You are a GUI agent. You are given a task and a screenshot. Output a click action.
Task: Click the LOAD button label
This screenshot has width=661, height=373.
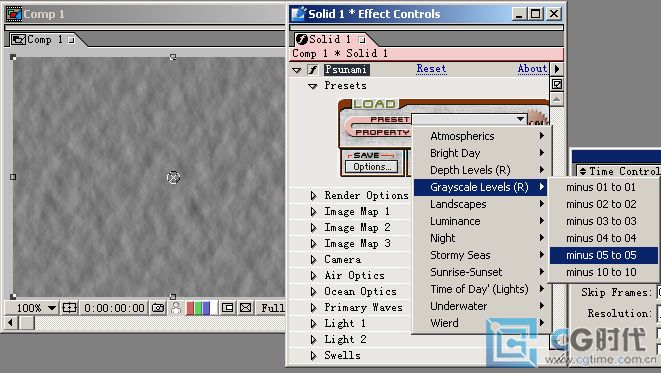tap(374, 104)
